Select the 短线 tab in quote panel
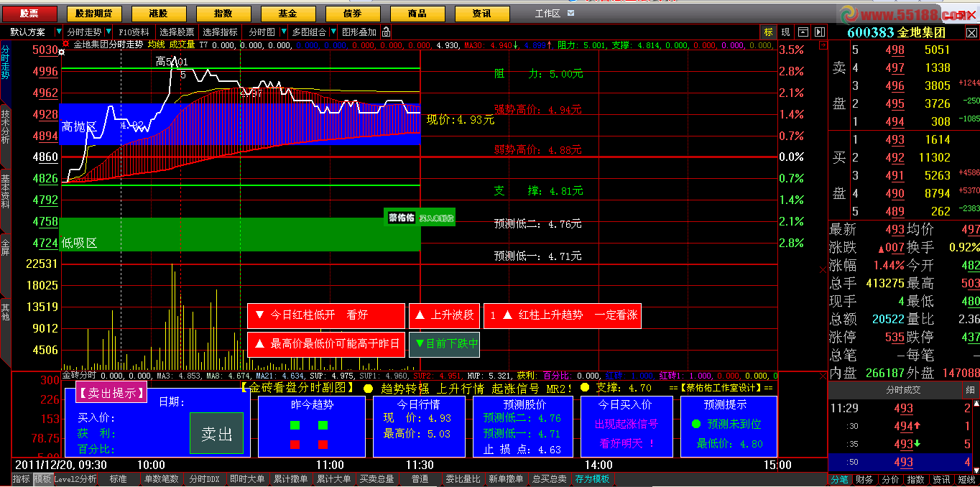Image resolution: width=980 pixels, height=487 pixels. (967, 480)
